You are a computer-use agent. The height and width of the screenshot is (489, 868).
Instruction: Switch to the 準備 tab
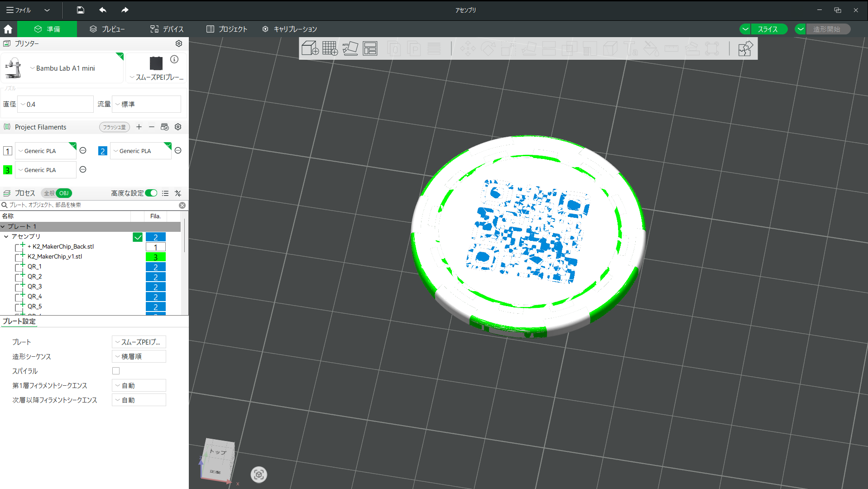click(x=47, y=29)
